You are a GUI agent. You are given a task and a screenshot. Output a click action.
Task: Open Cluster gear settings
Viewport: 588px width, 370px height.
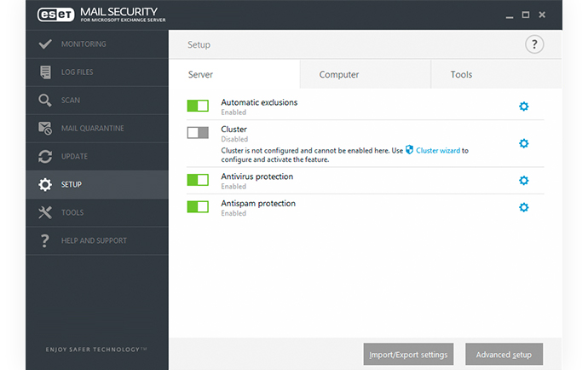[523, 143]
